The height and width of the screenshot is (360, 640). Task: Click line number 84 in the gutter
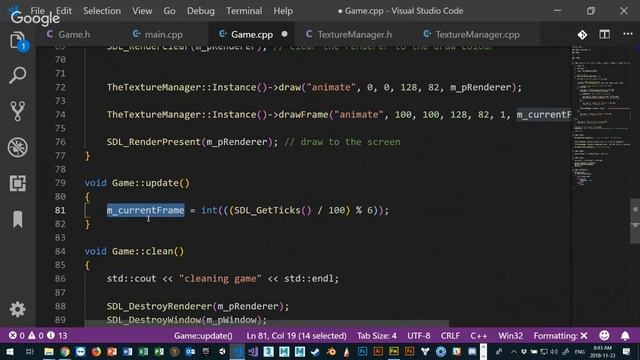tap(60, 251)
